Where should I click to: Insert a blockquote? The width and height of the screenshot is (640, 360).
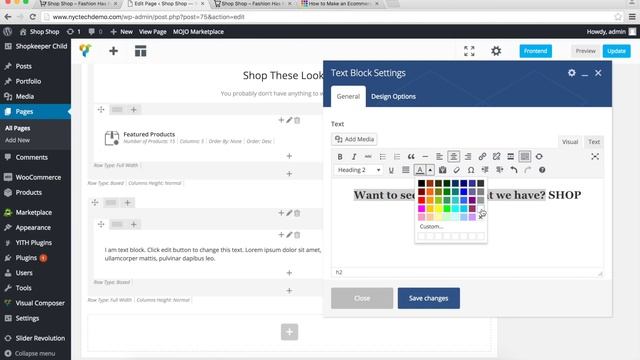click(411, 157)
